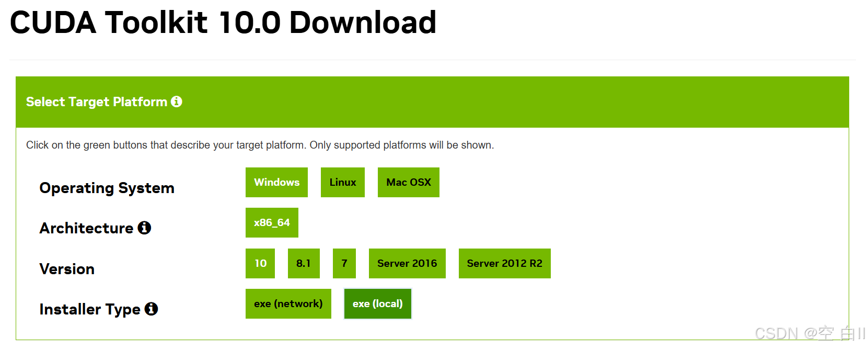Choose the Server 2016 version
This screenshot has width=868, height=349.
click(x=407, y=263)
